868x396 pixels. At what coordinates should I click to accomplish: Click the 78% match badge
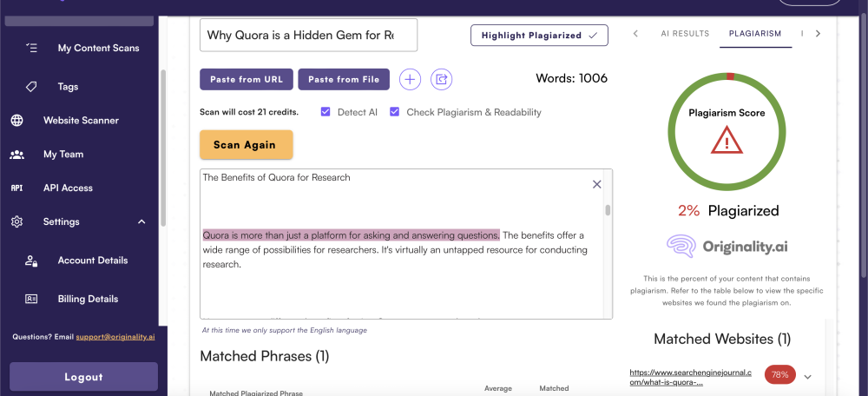tap(780, 375)
